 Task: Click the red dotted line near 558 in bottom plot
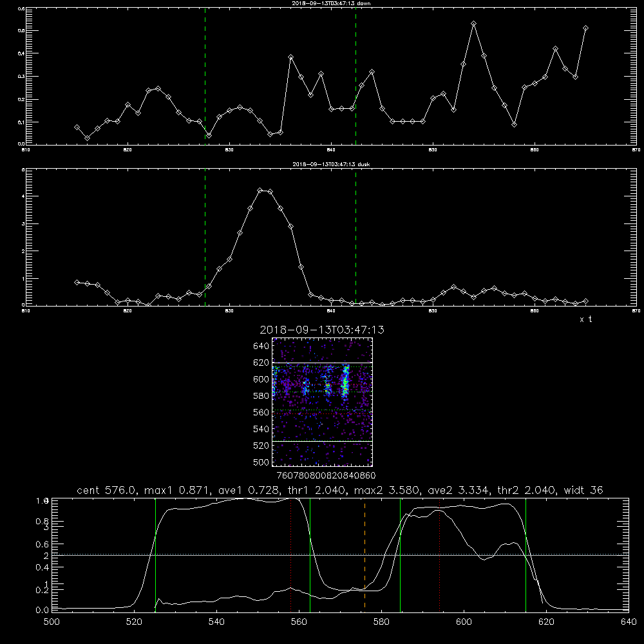click(x=291, y=555)
